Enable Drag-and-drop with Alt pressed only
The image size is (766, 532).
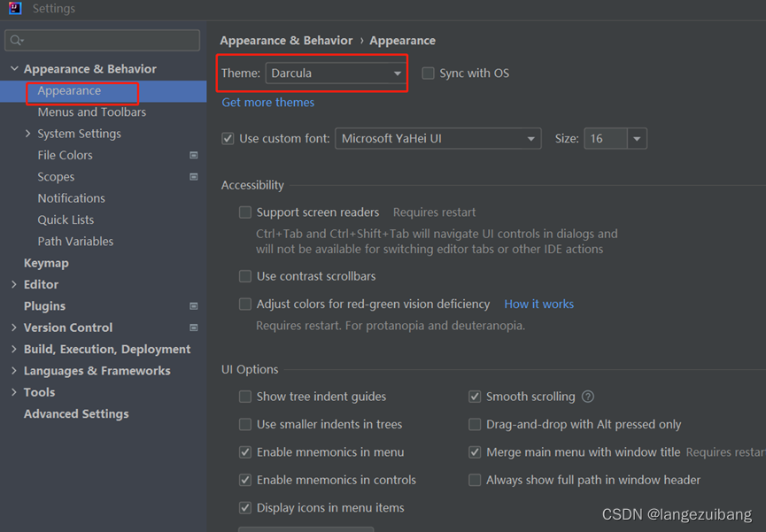click(x=475, y=425)
